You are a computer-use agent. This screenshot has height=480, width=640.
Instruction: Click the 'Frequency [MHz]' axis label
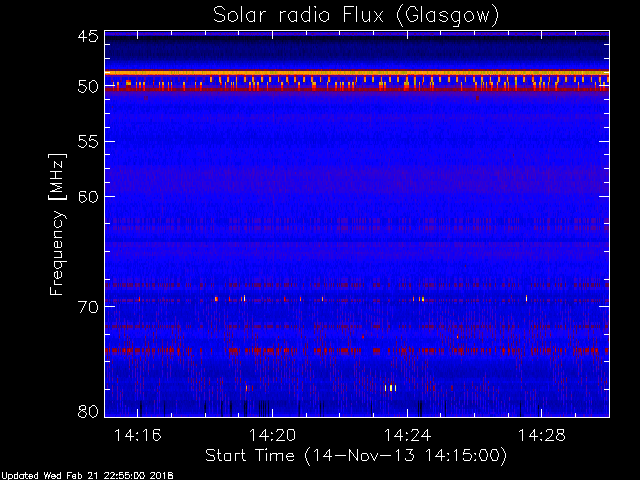57,224
